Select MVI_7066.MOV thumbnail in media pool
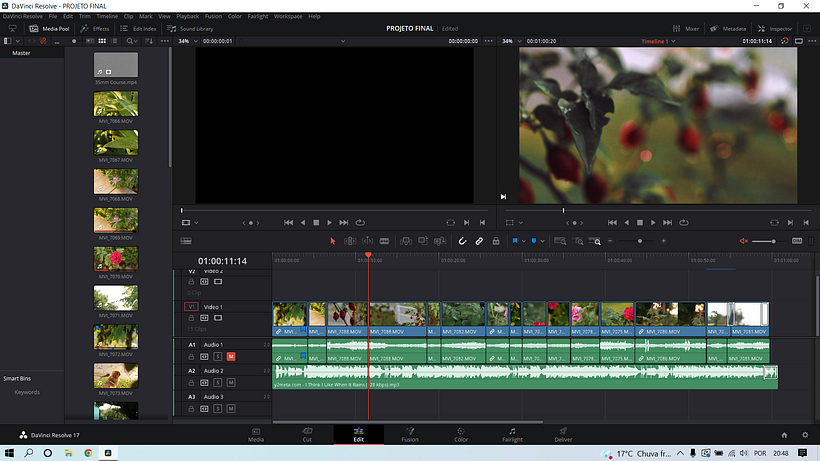The image size is (820, 461). (x=116, y=103)
